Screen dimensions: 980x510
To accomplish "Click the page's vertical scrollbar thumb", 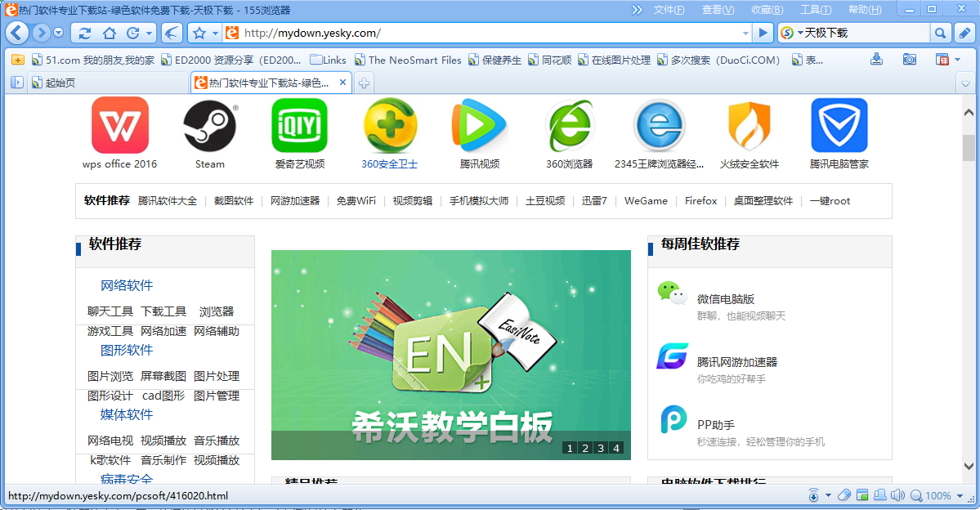I will point(968,147).
